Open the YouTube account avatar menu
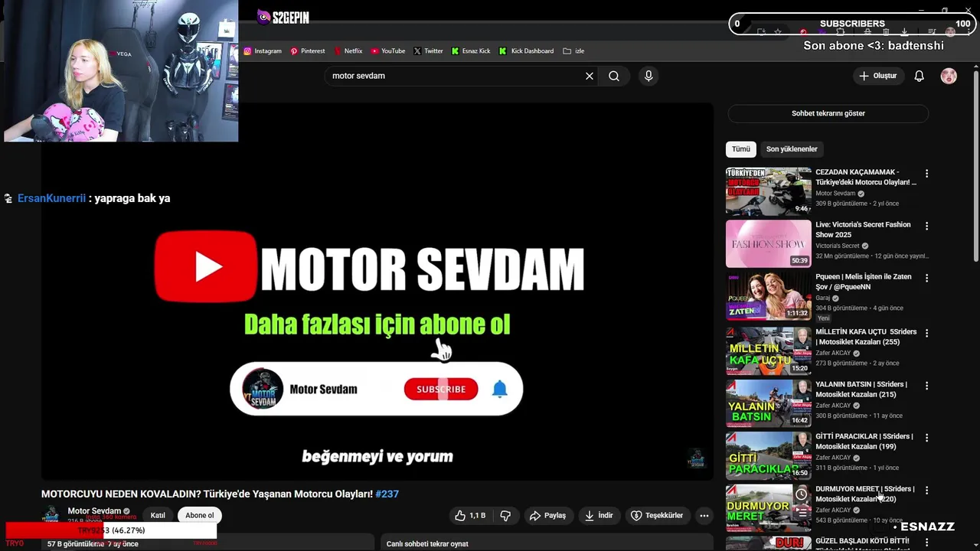 [949, 76]
